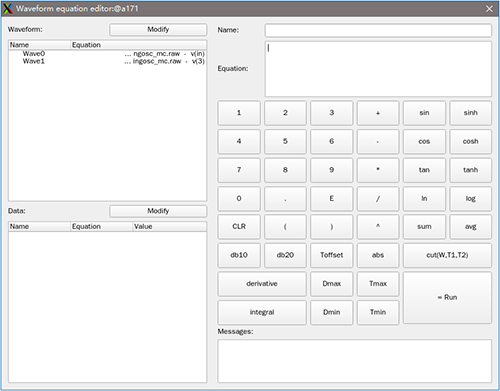
Task: Click the avg function button
Action: [470, 227]
